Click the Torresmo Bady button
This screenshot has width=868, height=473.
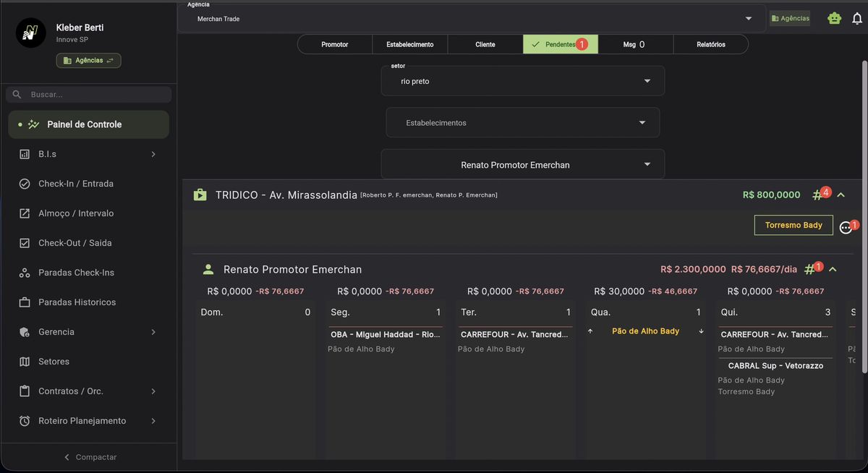793,225
